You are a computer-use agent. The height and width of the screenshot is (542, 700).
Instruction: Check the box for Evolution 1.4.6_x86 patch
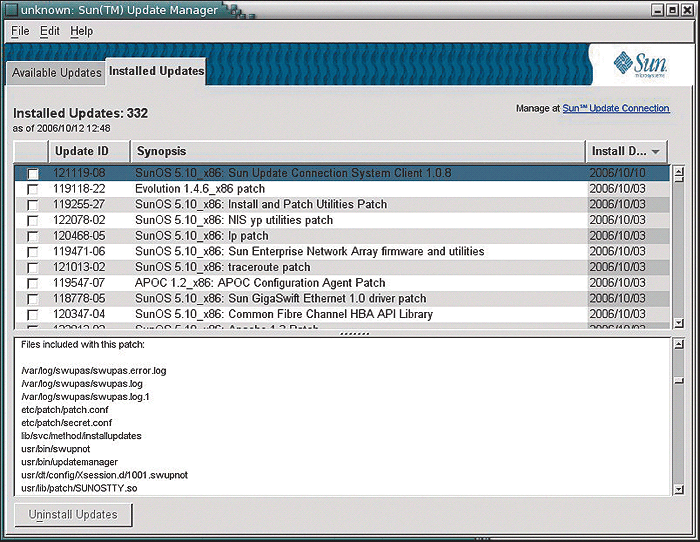(x=33, y=189)
